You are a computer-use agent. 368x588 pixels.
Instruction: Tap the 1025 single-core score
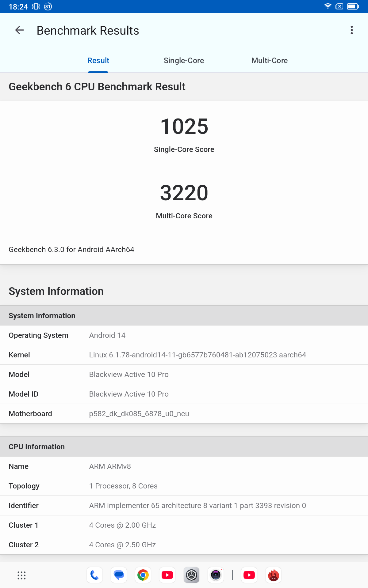click(x=184, y=126)
